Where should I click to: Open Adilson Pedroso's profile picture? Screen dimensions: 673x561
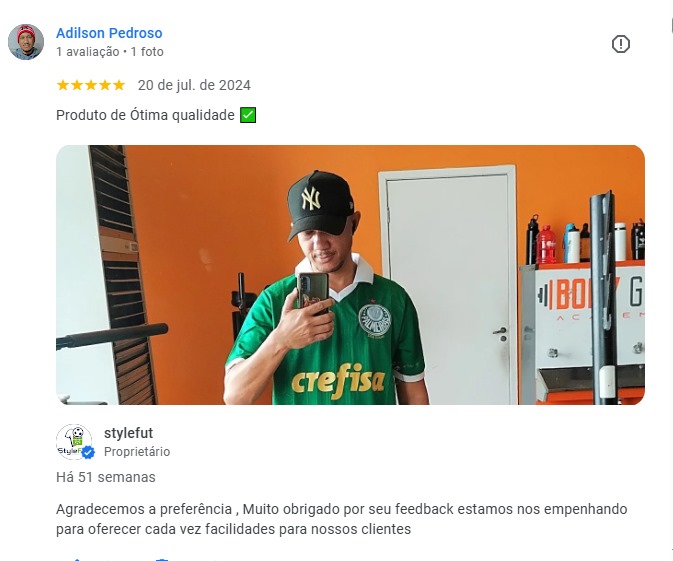click(x=26, y=42)
